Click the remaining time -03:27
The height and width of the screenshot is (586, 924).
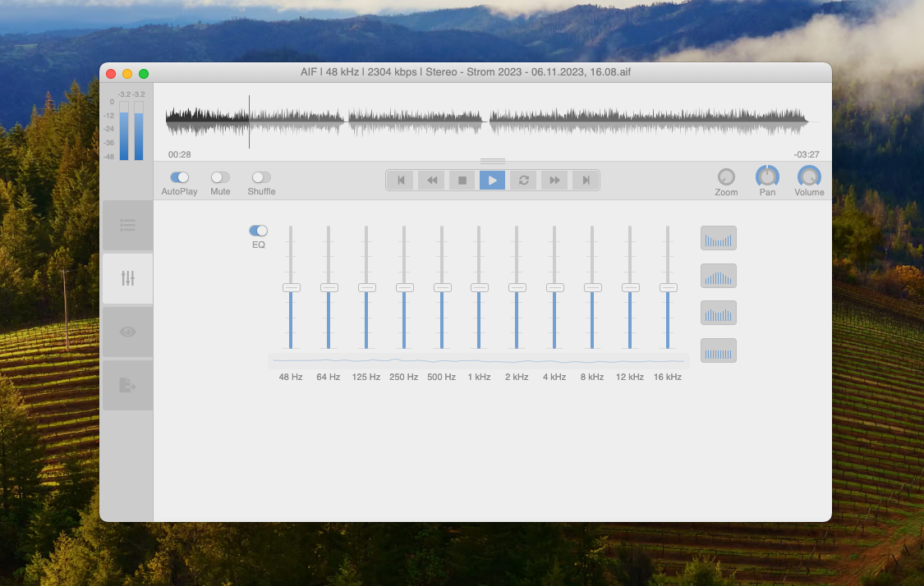pyautogui.click(x=807, y=154)
